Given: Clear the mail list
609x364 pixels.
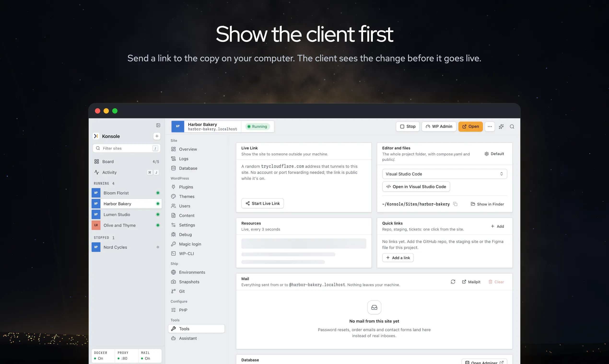Looking at the screenshot, I should (496, 282).
